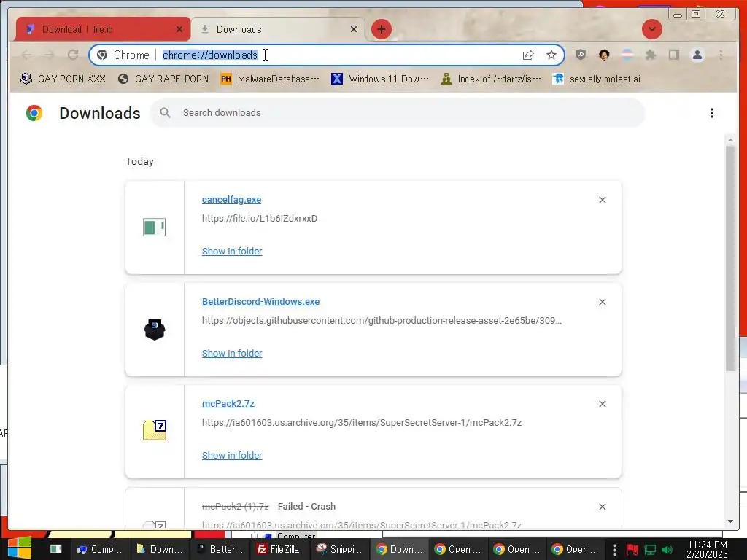Screen dimensions: 747x560
Task: Open the Windows Start button
Action: (x=20, y=548)
